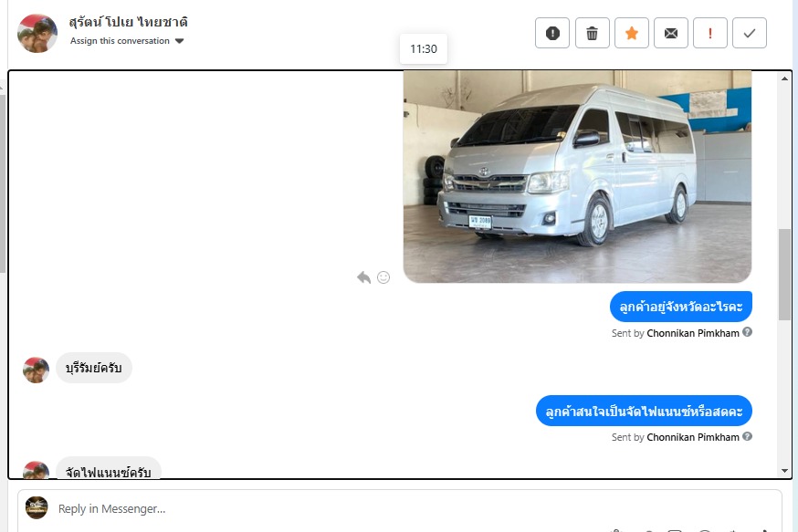The height and width of the screenshot is (532, 798).
Task: Click the conversation scrollbar thumb
Action: (x=784, y=275)
